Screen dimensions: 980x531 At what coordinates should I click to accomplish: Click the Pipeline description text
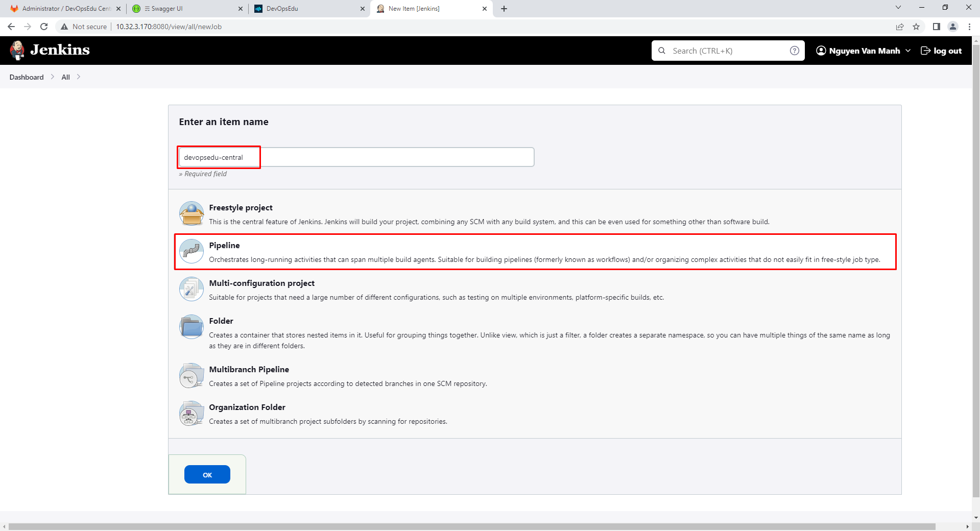pos(544,259)
